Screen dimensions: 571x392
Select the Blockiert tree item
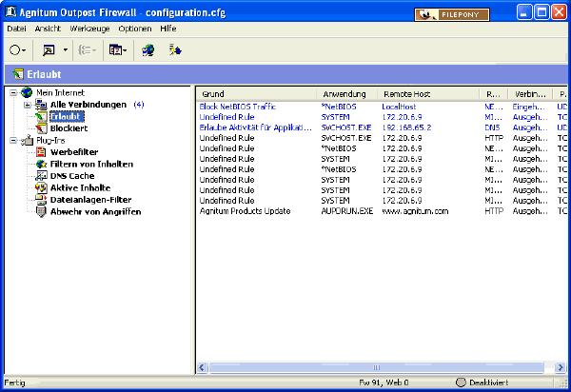point(69,128)
